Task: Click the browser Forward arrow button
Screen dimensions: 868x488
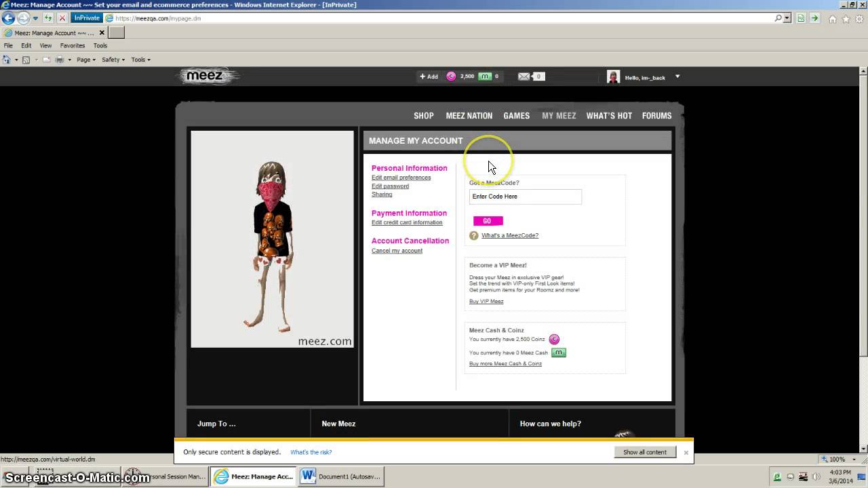Action: click(24, 18)
